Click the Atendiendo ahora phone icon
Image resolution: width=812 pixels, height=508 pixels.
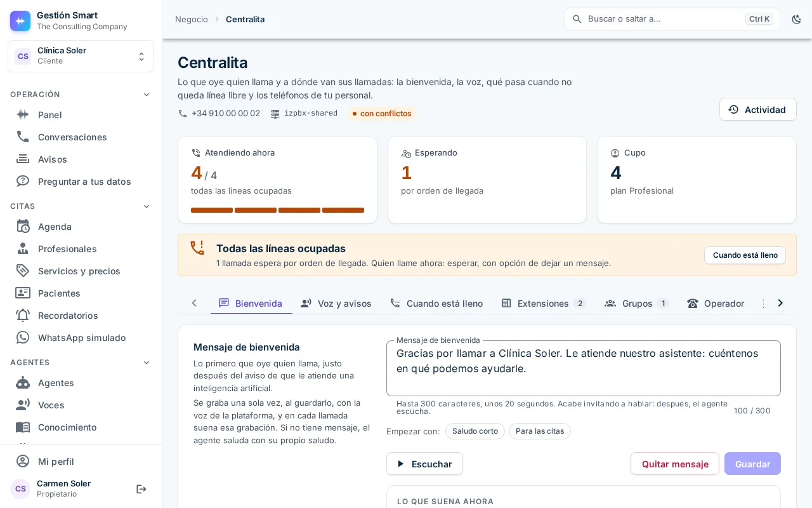pyautogui.click(x=196, y=153)
